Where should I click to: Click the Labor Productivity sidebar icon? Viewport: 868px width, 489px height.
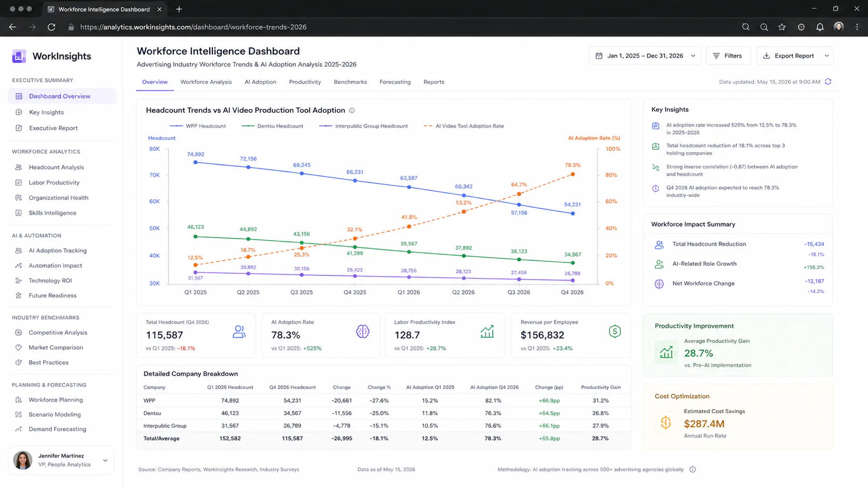19,182
